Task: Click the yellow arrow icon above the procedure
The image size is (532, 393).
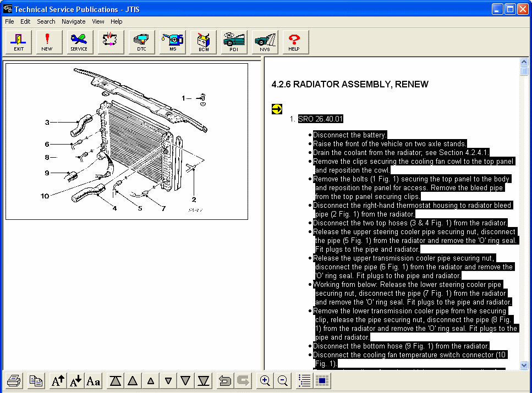Action: [277, 109]
